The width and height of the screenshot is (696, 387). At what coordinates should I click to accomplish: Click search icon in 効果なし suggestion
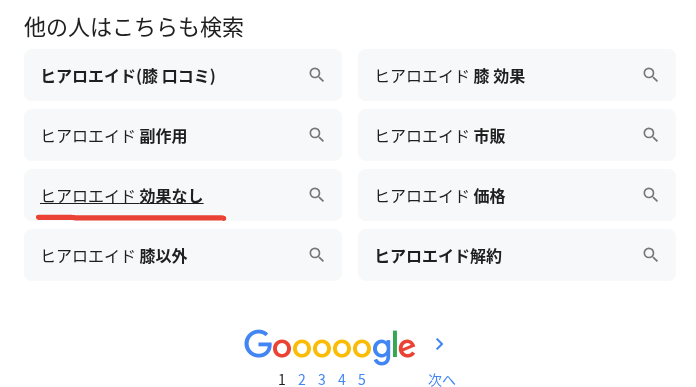coord(316,195)
